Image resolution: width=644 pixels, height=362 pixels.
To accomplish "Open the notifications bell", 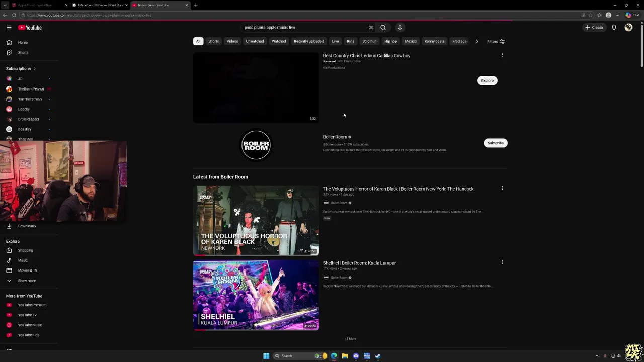I will [614, 28].
